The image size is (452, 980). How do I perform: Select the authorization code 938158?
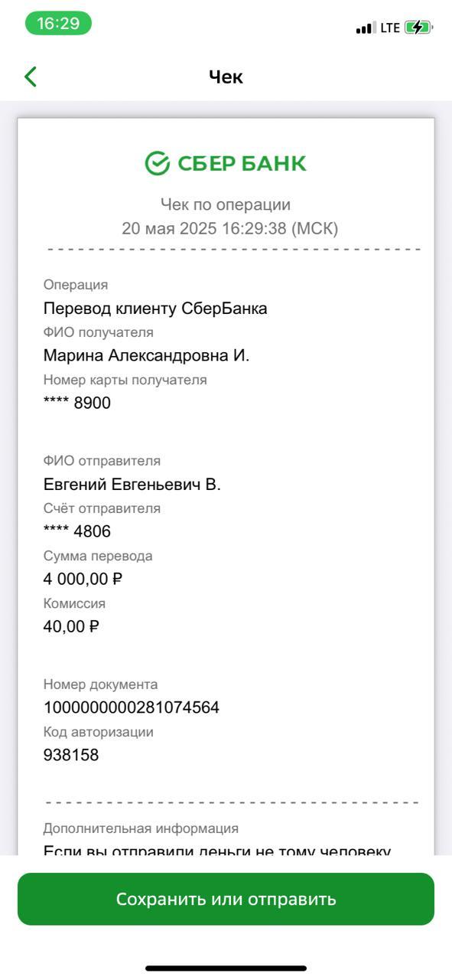tap(71, 755)
